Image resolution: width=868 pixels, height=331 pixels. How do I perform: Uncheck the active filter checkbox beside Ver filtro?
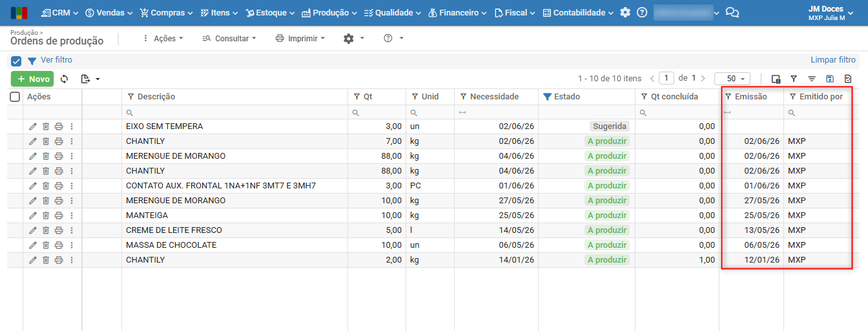point(17,61)
